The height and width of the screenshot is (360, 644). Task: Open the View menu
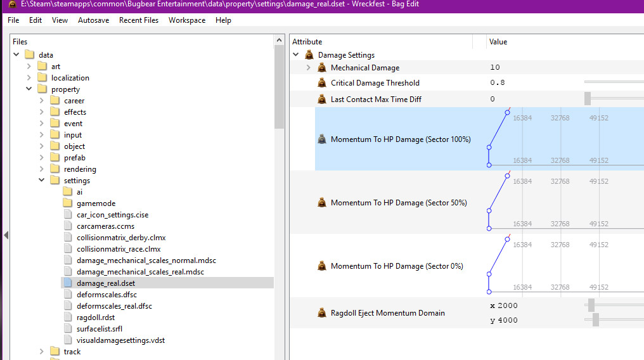pos(60,20)
